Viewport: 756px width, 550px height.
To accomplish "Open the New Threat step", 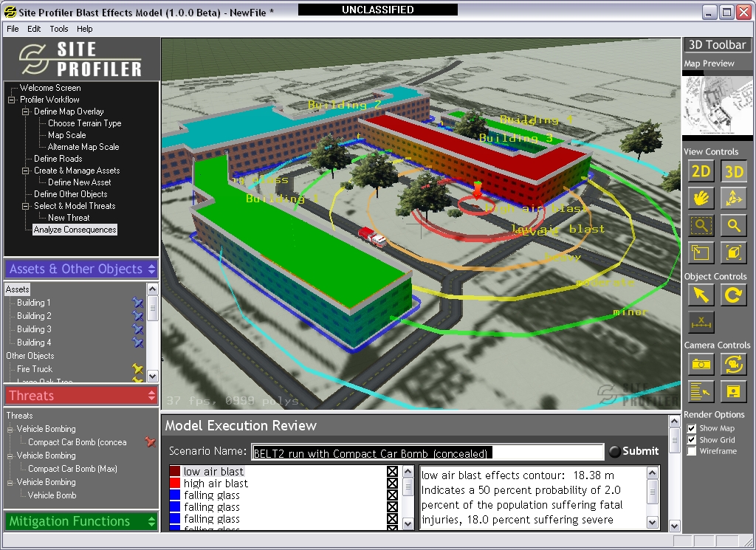I will [69, 217].
